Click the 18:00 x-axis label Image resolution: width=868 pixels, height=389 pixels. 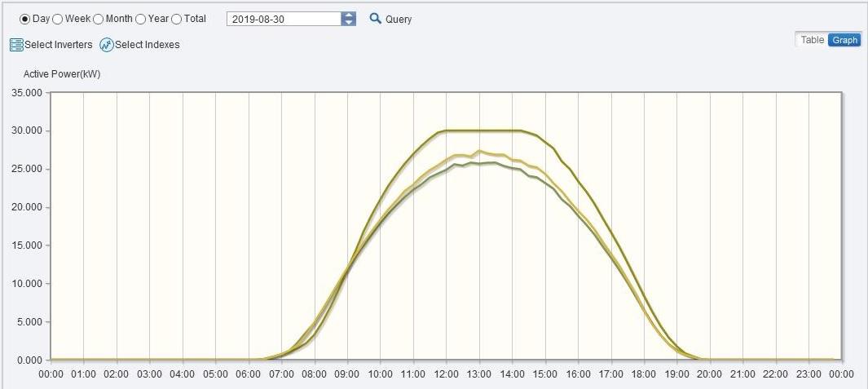(645, 374)
